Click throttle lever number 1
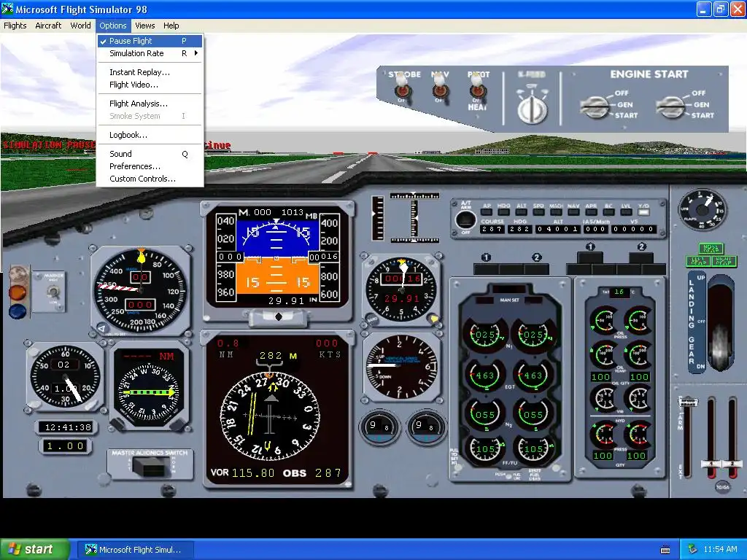Image resolution: width=747 pixels, height=560 pixels. coord(711,463)
